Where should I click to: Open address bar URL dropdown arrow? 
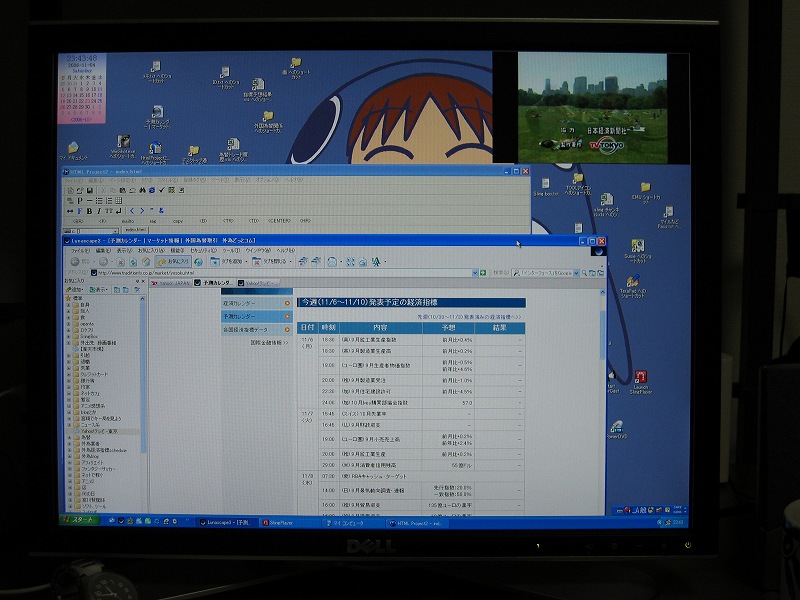coord(475,273)
